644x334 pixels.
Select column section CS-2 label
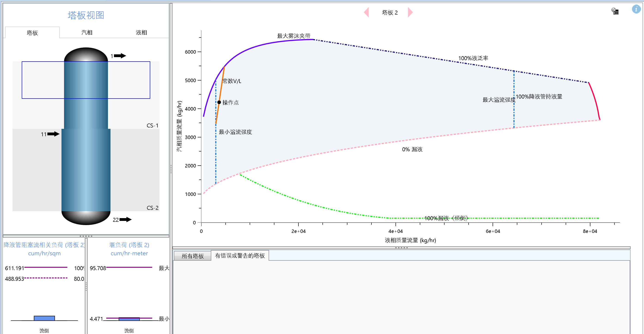152,208
